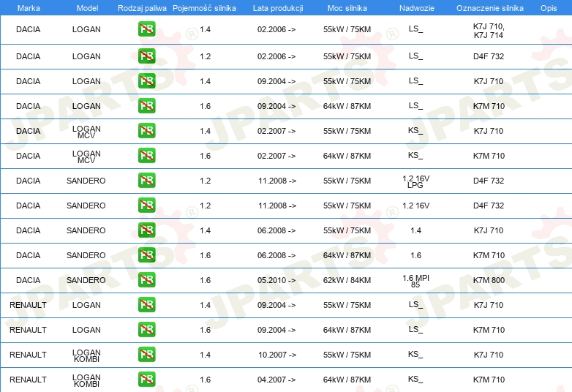Click petrol icon in Dacia Logan MCV 1.4 row
Viewport: 572px width, 392px height.
[146, 131]
